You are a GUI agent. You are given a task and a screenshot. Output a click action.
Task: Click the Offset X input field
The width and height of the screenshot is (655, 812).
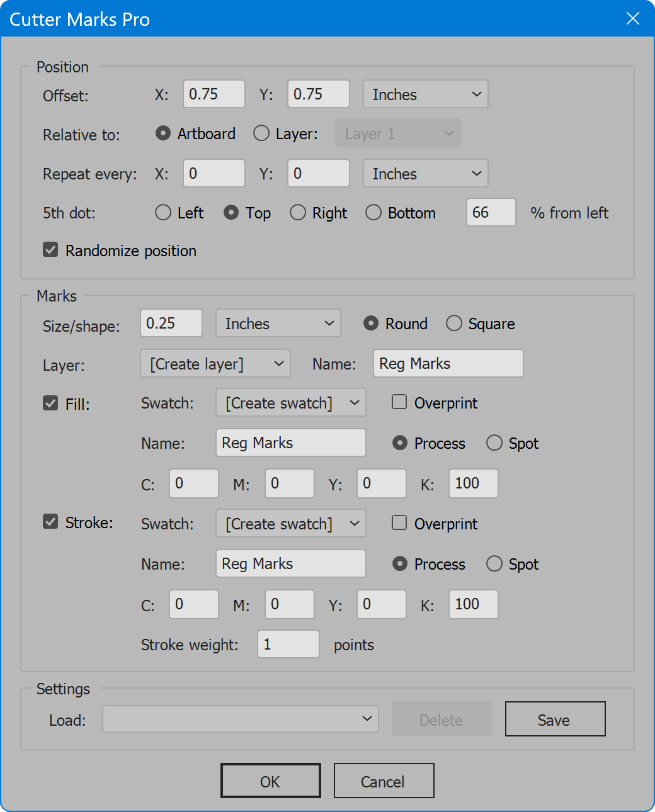(x=214, y=94)
